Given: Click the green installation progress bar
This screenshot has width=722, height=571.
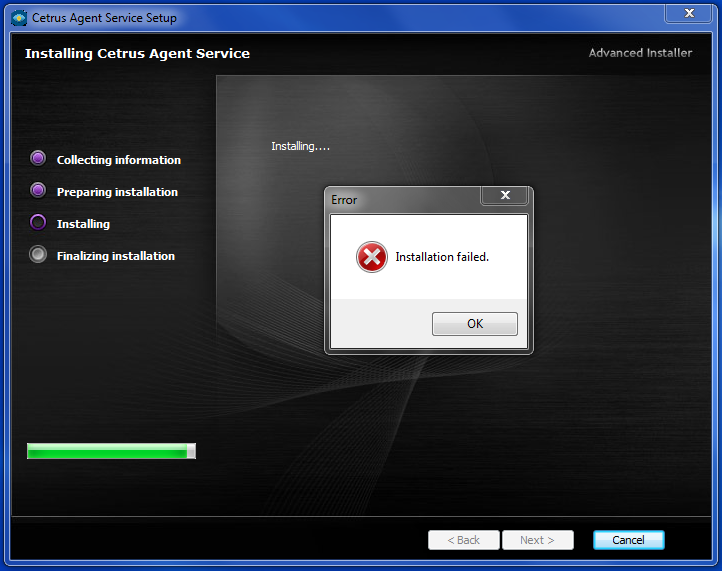Looking at the screenshot, I should [x=110, y=451].
